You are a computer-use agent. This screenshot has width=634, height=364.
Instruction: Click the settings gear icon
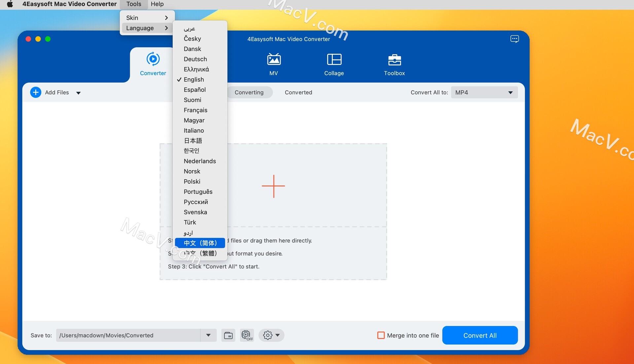pyautogui.click(x=267, y=335)
